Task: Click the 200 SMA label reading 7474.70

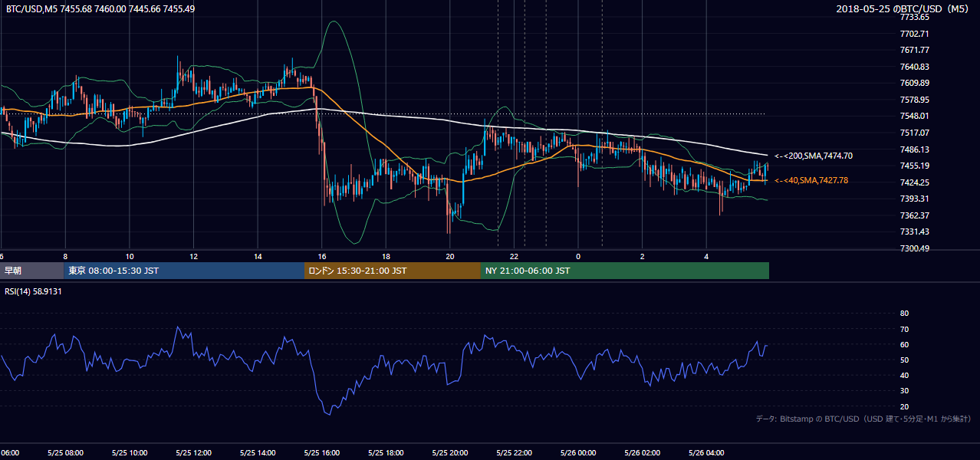Action: click(x=813, y=156)
